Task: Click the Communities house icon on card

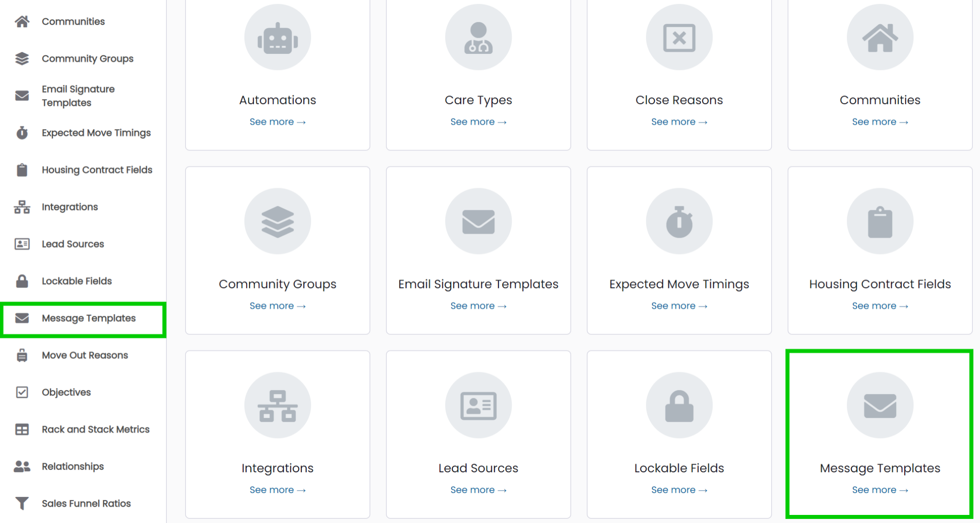Action: (x=880, y=38)
